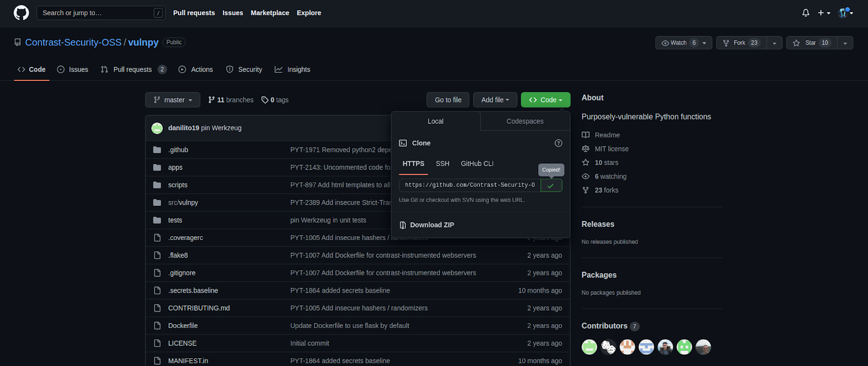Expand the Star lists dropdown arrow
This screenshot has height=366, width=868.
pos(845,43)
